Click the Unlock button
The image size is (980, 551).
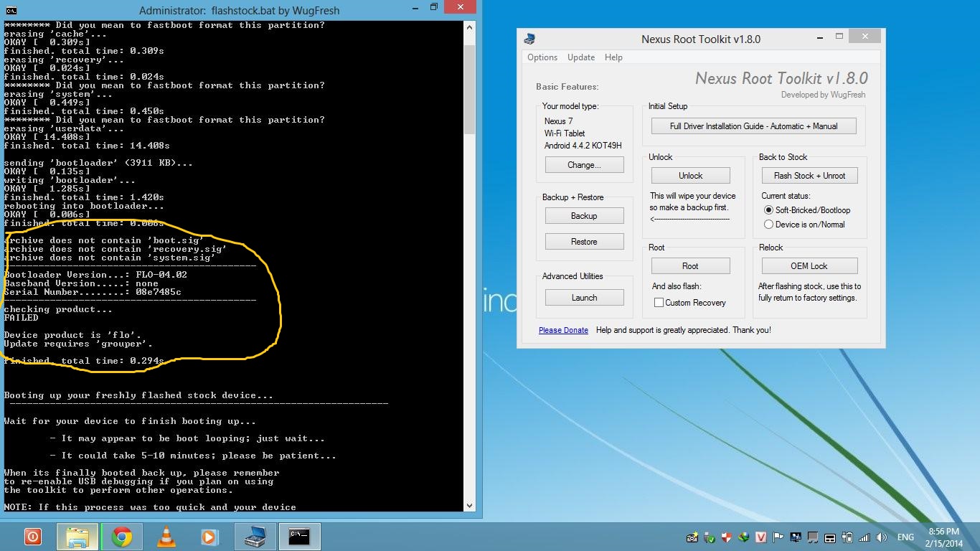pos(691,176)
